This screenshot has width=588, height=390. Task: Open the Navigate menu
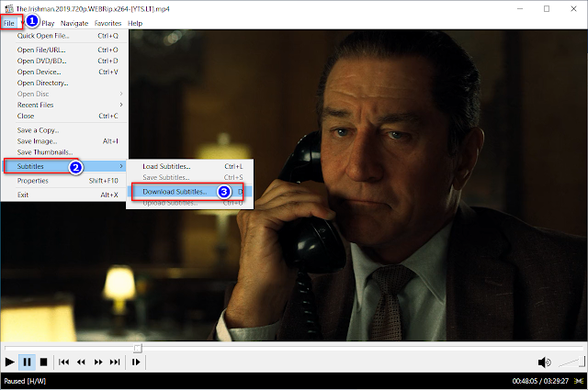[x=74, y=23]
